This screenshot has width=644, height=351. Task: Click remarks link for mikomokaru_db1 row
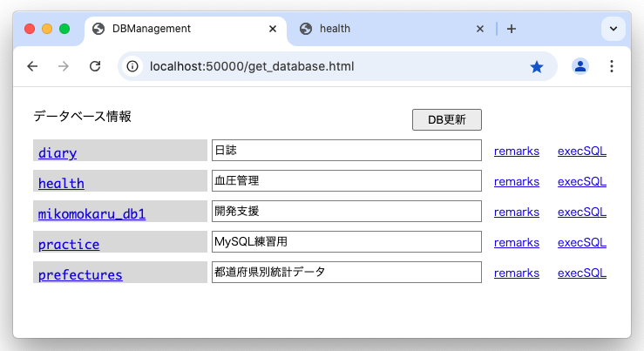point(516,212)
